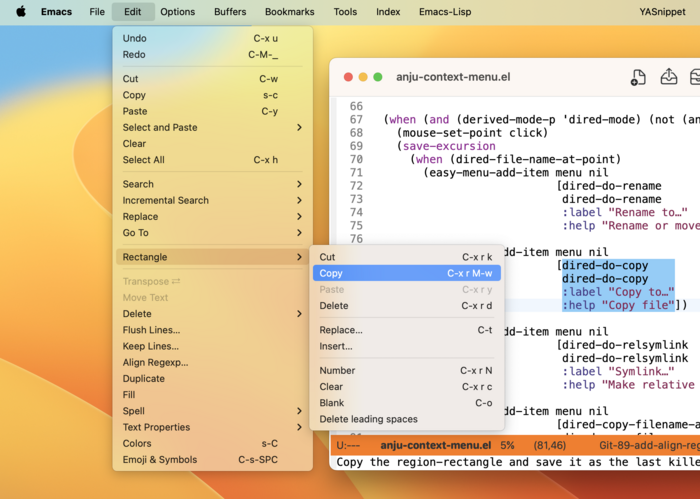Choose Select All in Edit menu
The image size is (700, 499).
pyautogui.click(x=212, y=160)
